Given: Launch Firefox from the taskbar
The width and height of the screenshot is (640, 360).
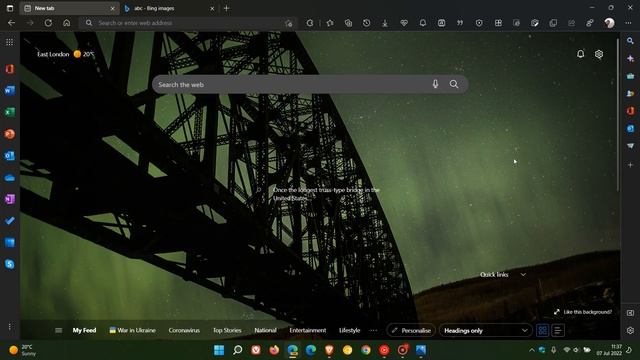Looking at the screenshot, I should (x=274, y=350).
